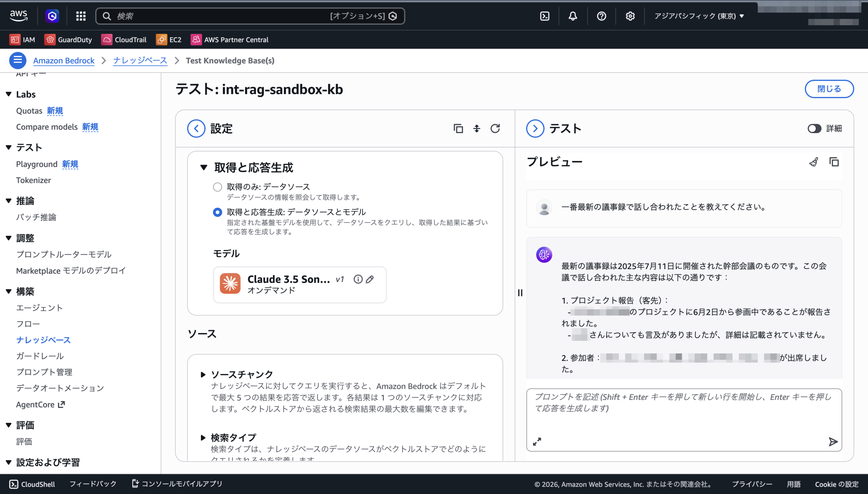Image resolution: width=868 pixels, height=494 pixels.
Task: Select 取得のみ: データソース radio option
Action: [217, 187]
